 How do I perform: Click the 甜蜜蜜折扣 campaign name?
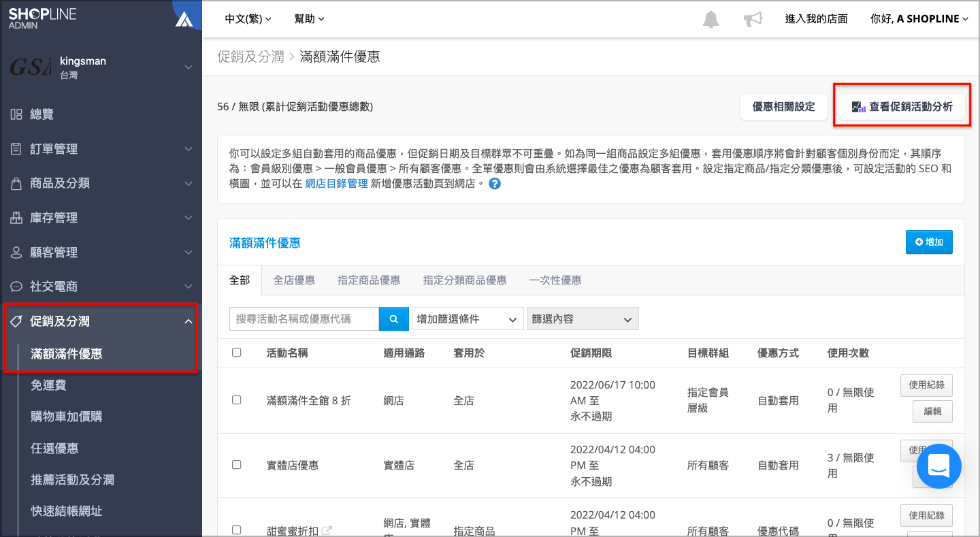(293, 531)
